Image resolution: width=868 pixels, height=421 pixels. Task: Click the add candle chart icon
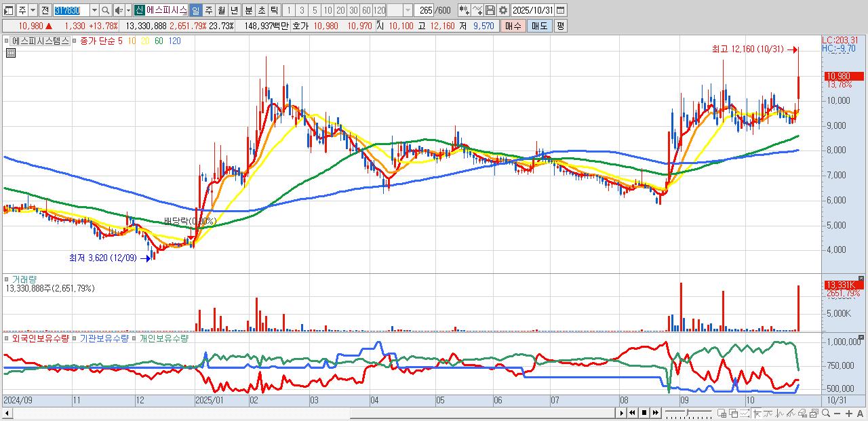point(465,10)
